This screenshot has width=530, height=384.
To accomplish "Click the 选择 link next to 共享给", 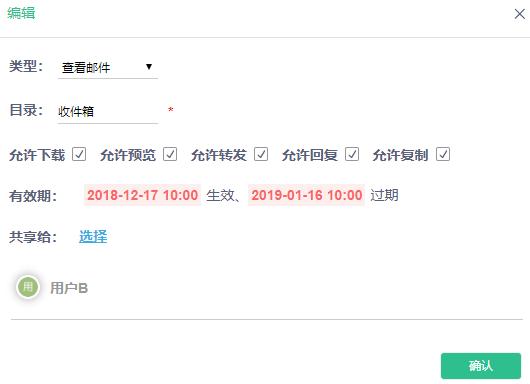I will click(x=93, y=237).
